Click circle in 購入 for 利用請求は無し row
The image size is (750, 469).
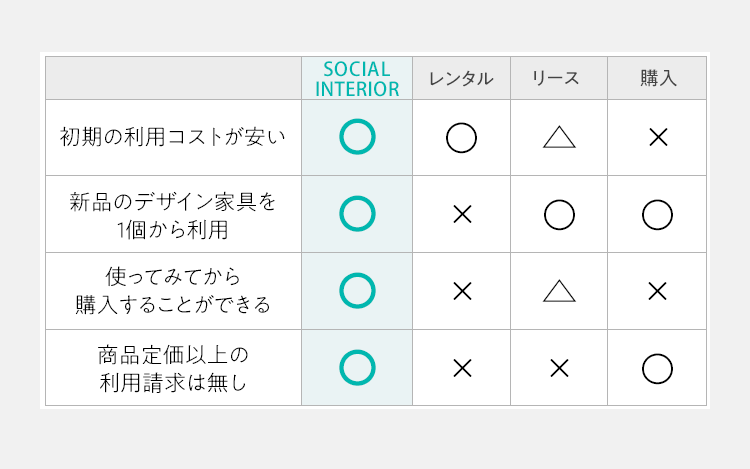click(x=657, y=369)
